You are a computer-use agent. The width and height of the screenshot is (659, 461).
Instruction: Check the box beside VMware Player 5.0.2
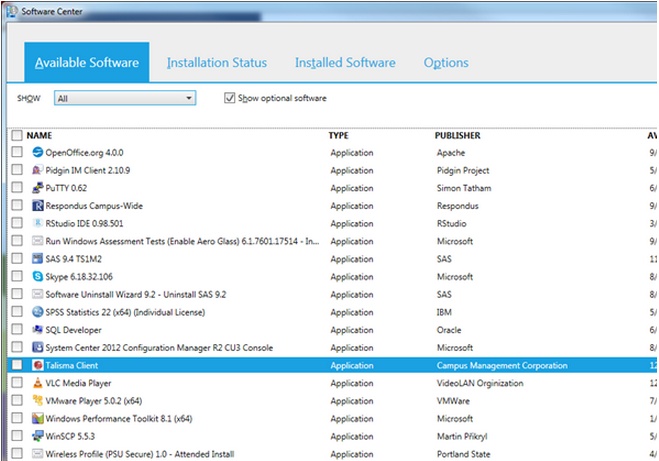tap(16, 401)
